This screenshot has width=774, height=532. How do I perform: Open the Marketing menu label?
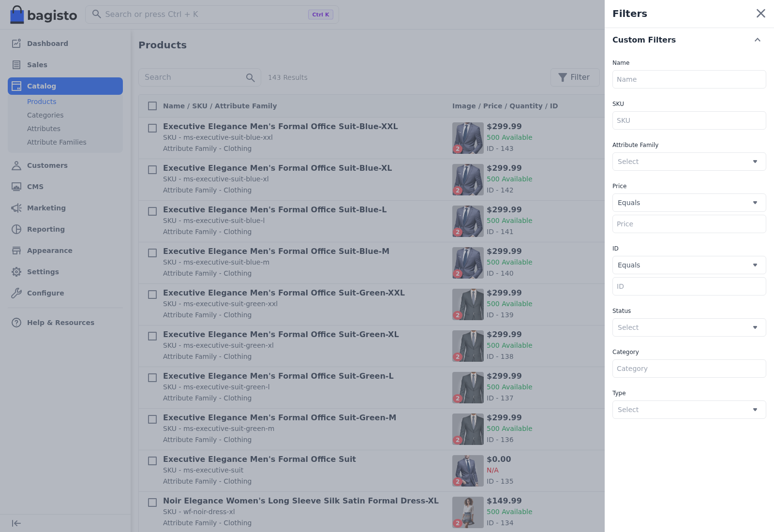(46, 208)
